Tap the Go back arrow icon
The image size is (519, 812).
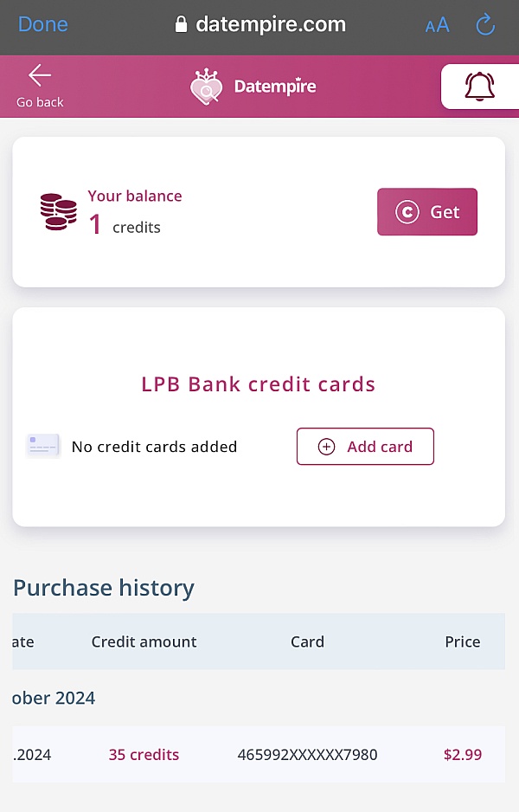click(39, 75)
